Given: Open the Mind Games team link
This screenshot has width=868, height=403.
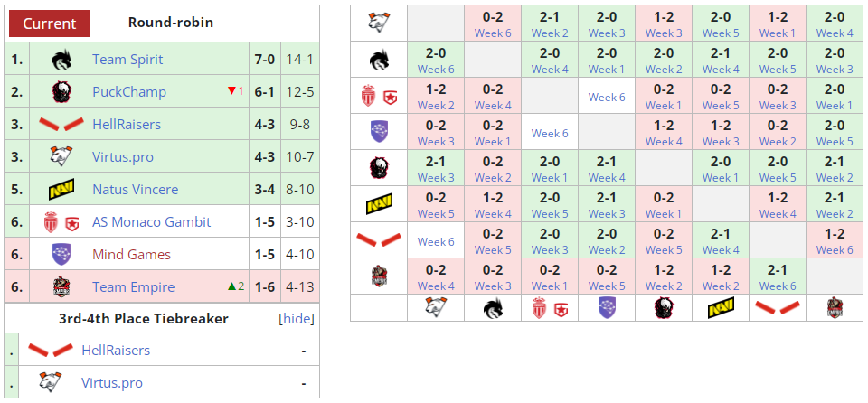Looking at the screenshot, I should 131,255.
